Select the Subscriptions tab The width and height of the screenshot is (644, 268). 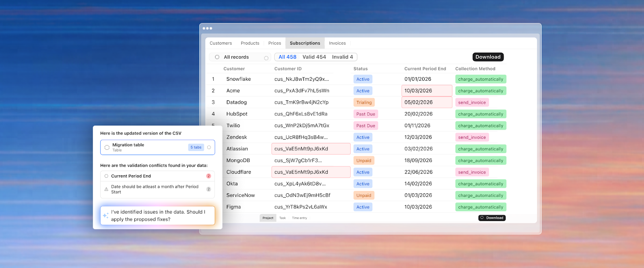coord(305,43)
